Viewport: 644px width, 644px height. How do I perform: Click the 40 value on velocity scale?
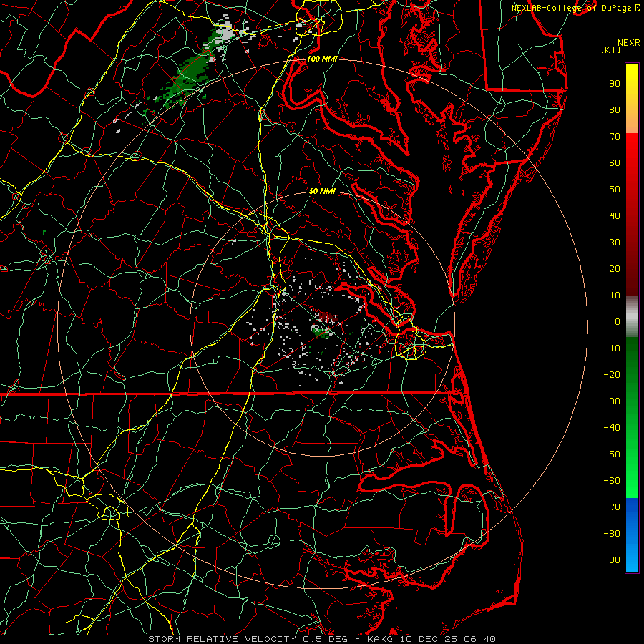[615, 215]
